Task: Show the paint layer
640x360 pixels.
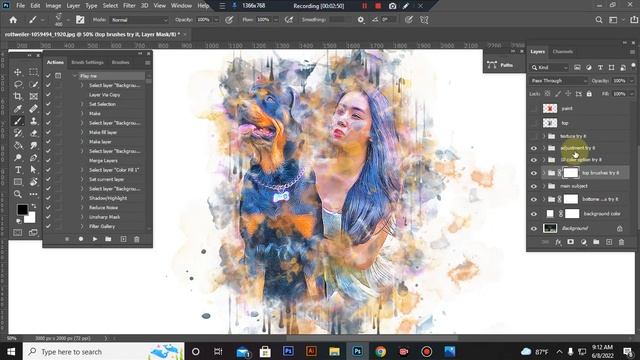Action: click(534, 109)
